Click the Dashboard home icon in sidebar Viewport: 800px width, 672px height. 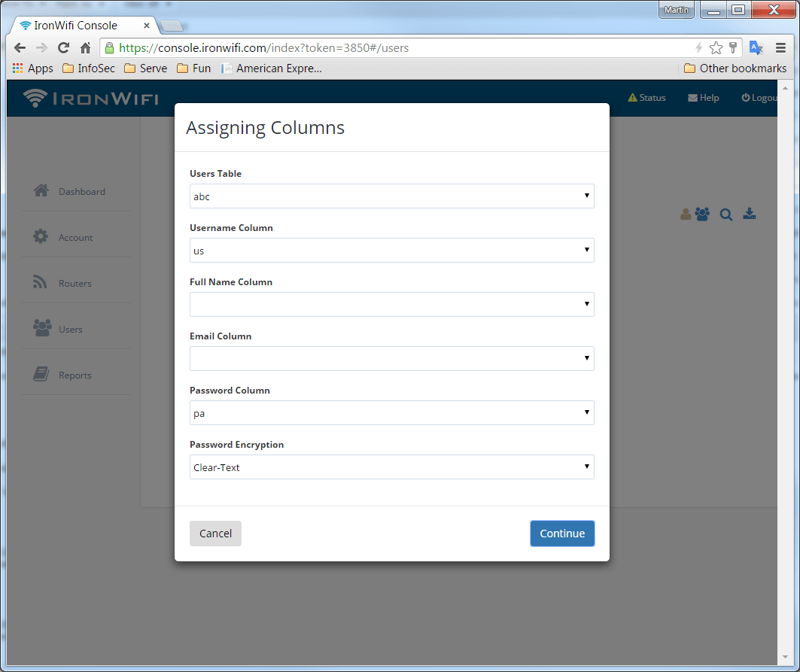(x=41, y=191)
